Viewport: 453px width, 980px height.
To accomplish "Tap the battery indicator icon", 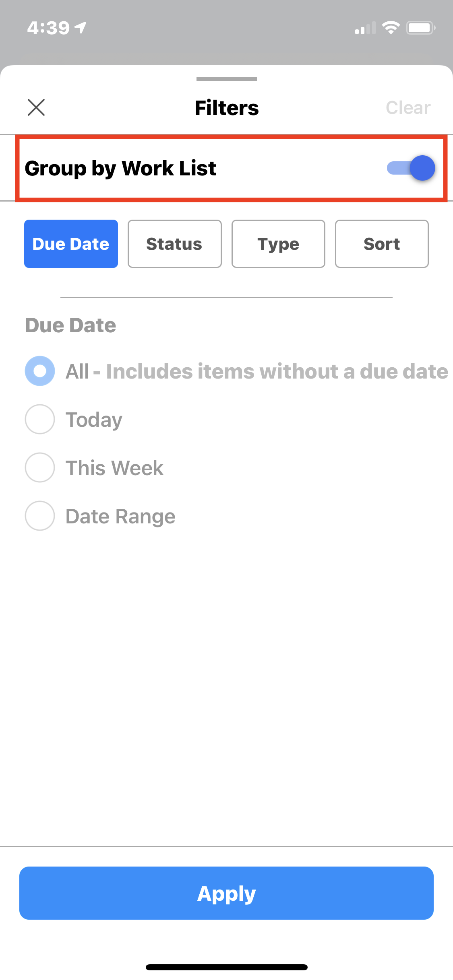I will click(420, 28).
